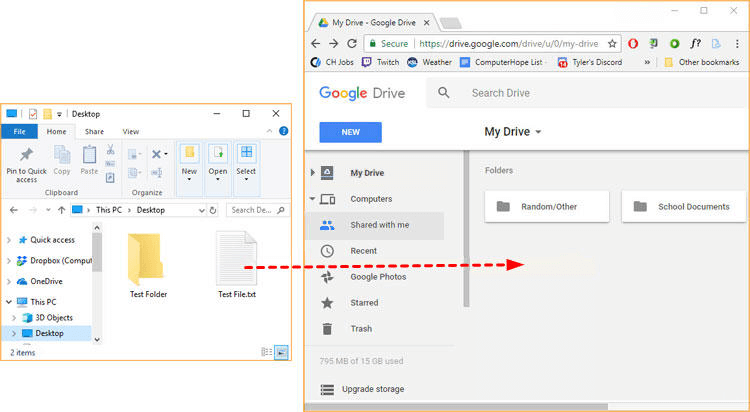Open Trash in Drive sidebar

(x=360, y=329)
